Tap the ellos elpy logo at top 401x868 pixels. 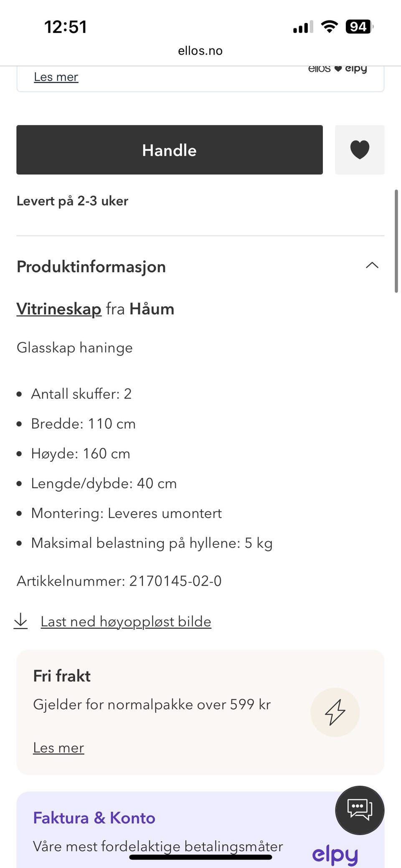coord(337,69)
